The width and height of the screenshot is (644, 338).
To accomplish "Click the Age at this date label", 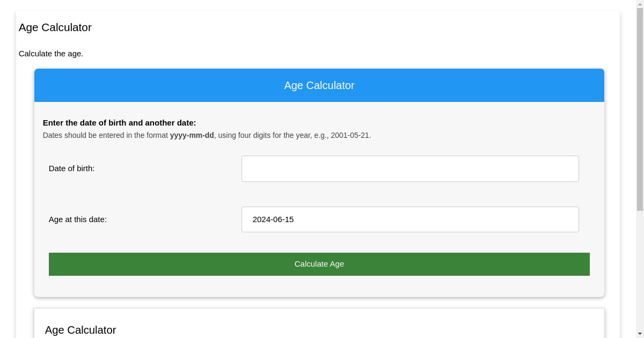I will pos(77,219).
